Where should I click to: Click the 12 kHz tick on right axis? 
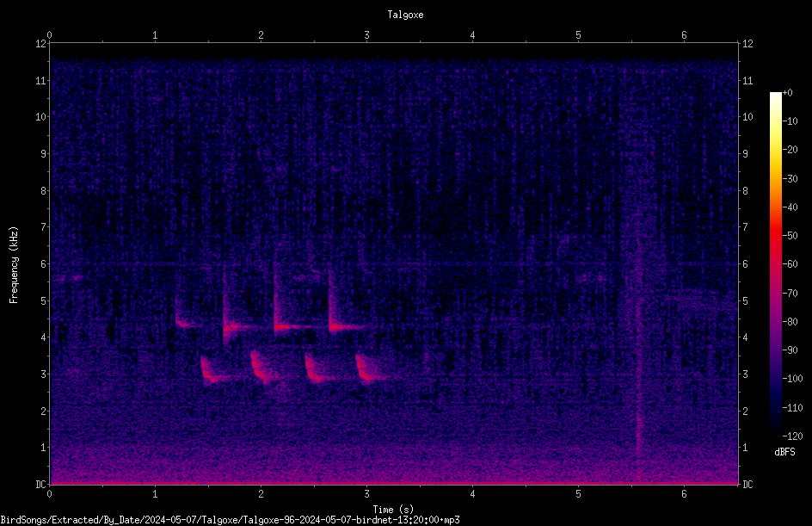click(x=747, y=44)
